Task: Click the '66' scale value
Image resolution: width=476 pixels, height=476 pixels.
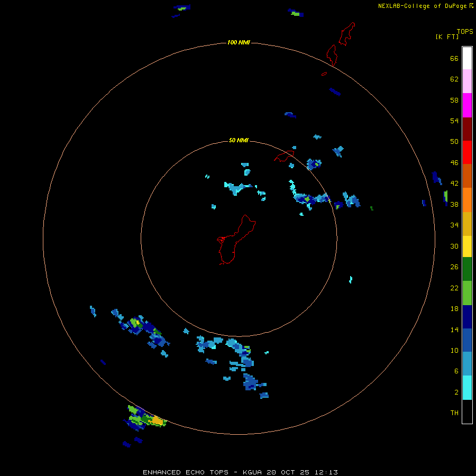Action: pos(454,58)
